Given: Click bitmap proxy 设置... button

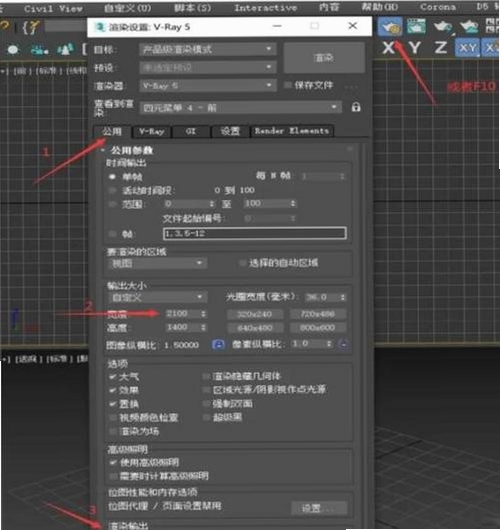Looking at the screenshot, I should point(318,508).
